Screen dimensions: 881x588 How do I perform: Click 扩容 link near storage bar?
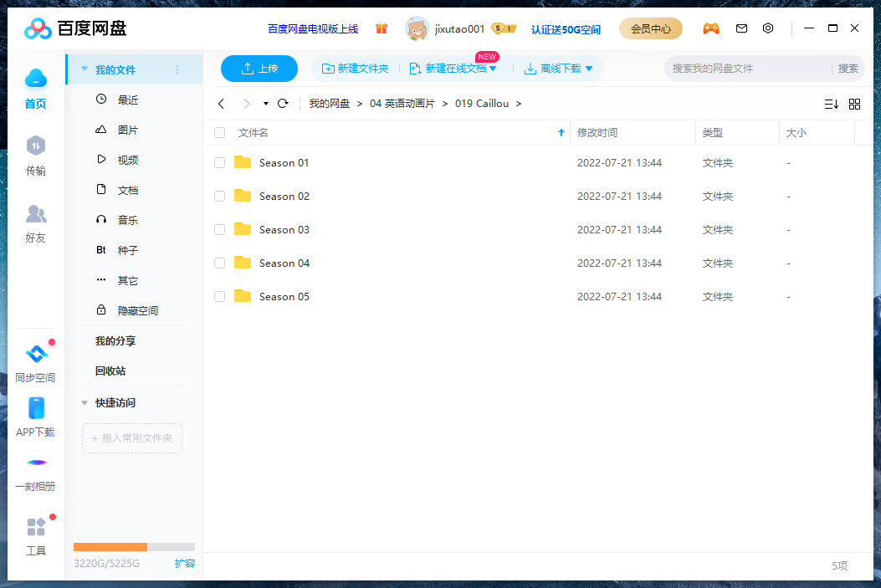(184, 563)
